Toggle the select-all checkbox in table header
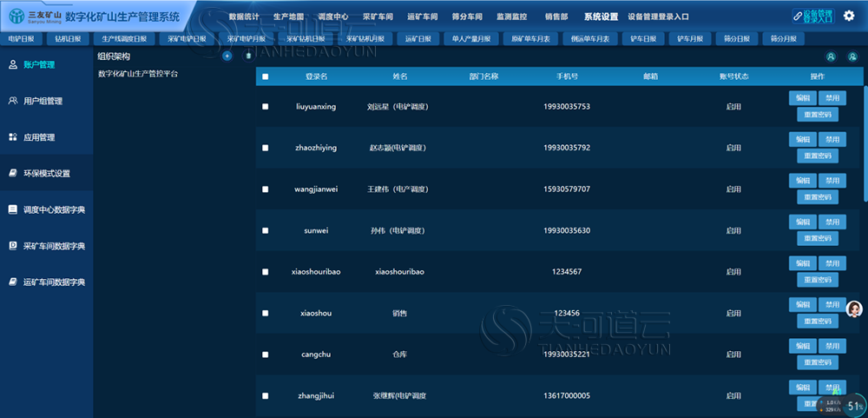Viewport: 868px width, 418px height. 265,76
